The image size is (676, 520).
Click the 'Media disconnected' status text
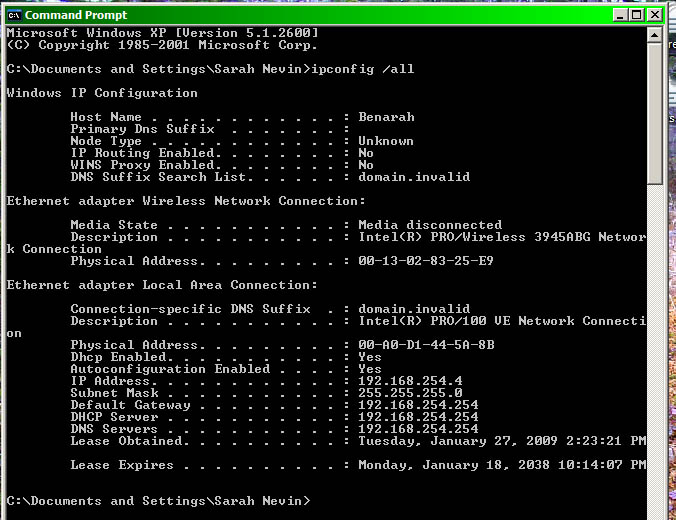(430, 225)
